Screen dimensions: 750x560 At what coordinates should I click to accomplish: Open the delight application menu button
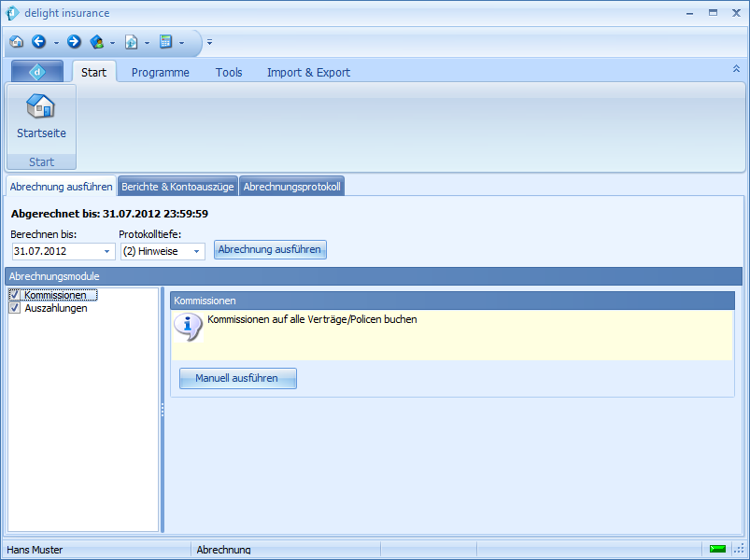click(37, 72)
